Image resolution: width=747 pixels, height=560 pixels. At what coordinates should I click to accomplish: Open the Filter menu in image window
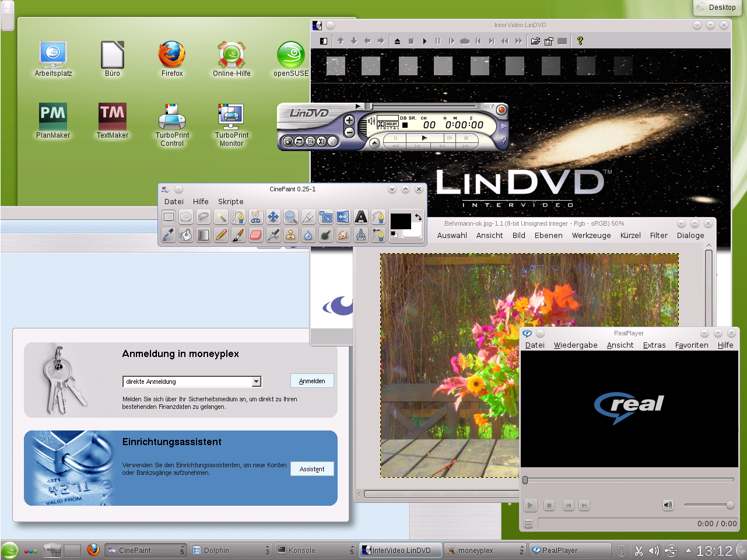[659, 235]
